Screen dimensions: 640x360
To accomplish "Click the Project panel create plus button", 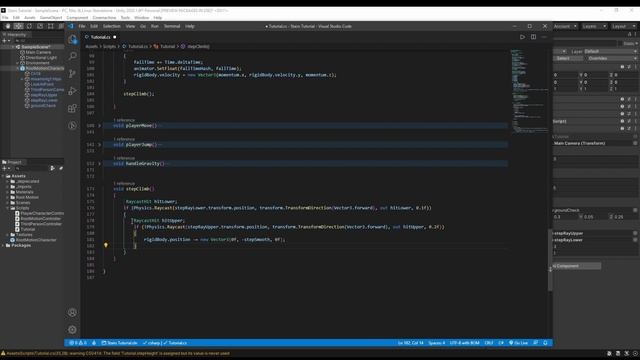I will point(6,168).
